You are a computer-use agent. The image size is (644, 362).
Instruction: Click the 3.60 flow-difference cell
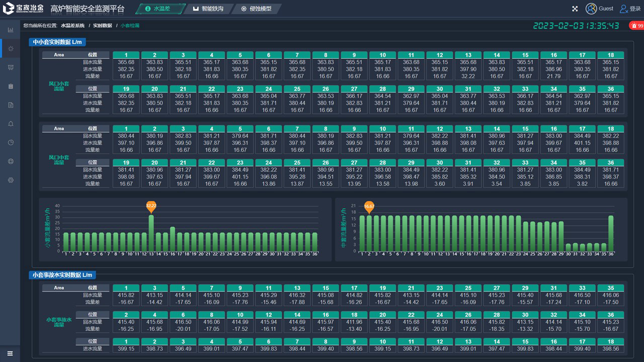(x=440, y=184)
